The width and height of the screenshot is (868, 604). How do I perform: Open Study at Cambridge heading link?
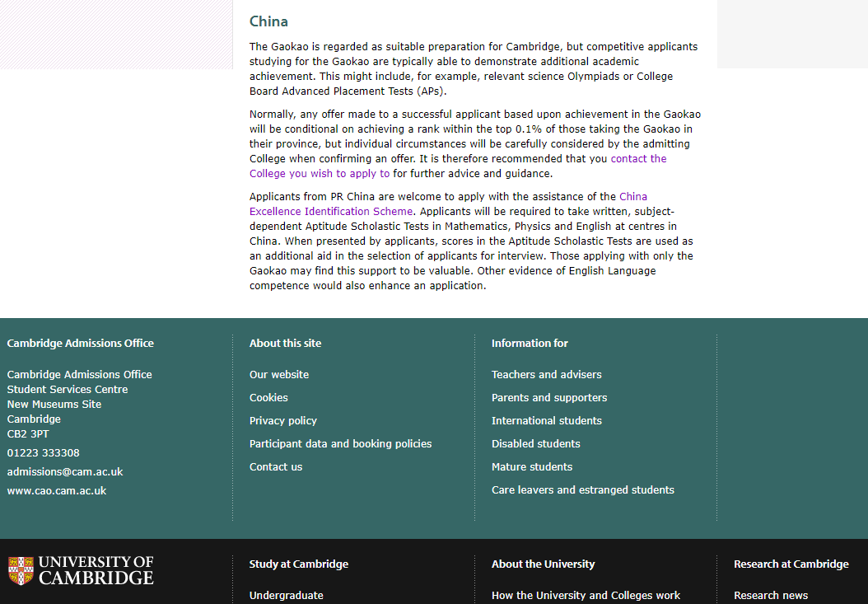299,564
